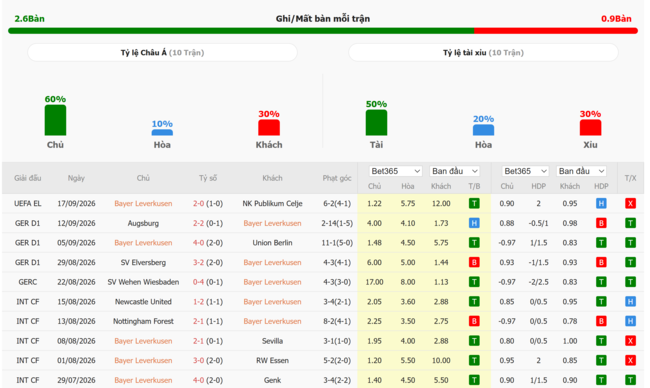Open the second Ban đầu handicap dropdown
The width and height of the screenshot is (650, 388).
tap(581, 171)
